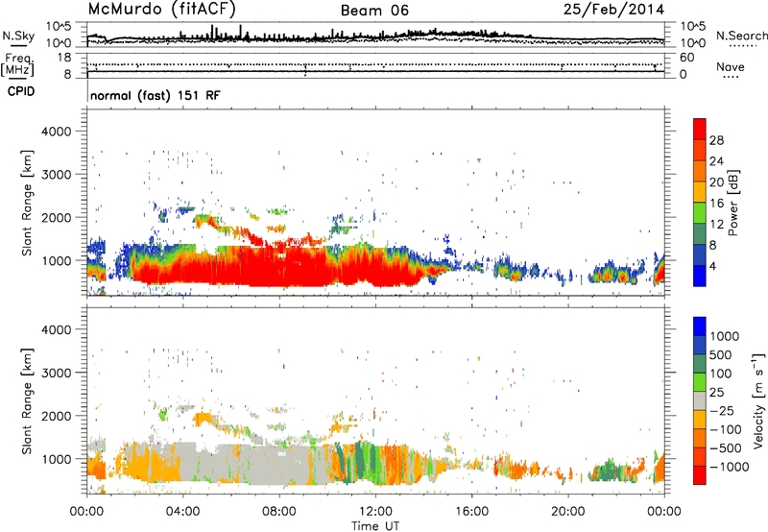Click the '20:00' time axis label

point(568,512)
